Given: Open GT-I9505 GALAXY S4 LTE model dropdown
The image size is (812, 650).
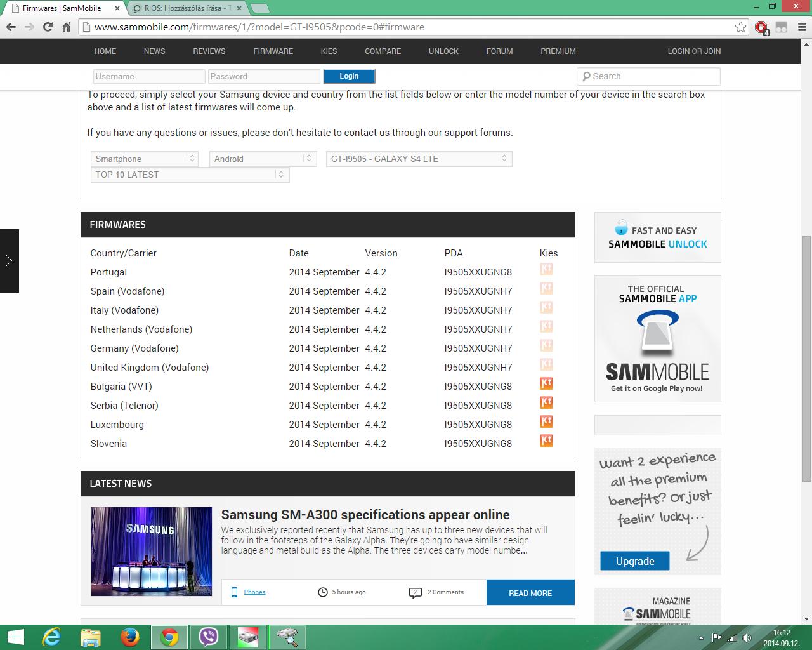Looking at the screenshot, I should 419,159.
